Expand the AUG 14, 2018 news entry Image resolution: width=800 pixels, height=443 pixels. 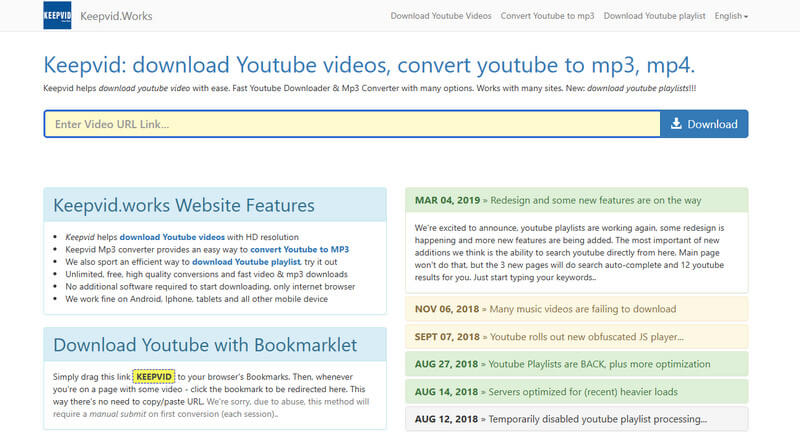577,391
